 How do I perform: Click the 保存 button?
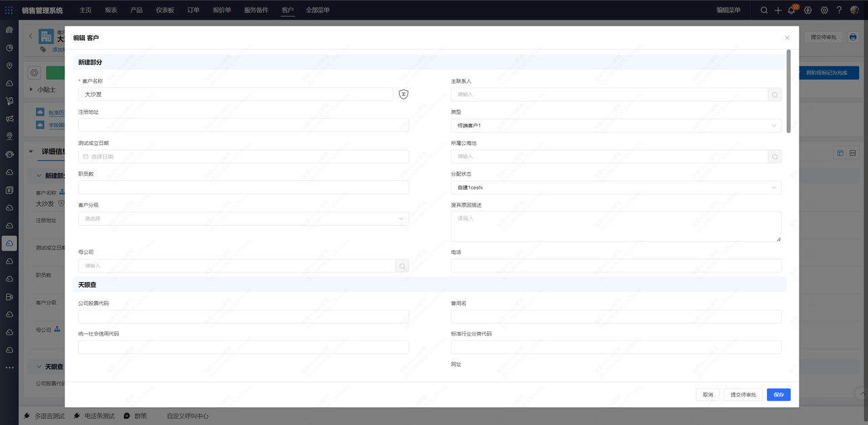coord(778,394)
